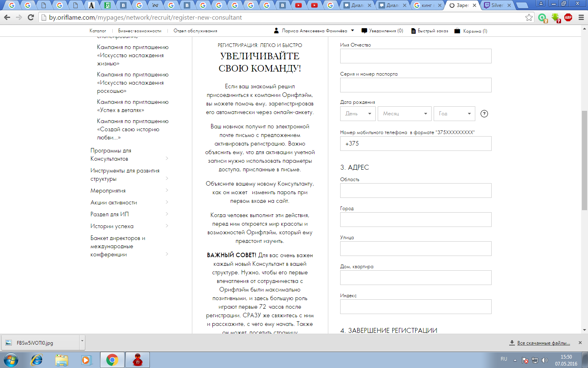Open the Отдел обслуживания menu item
Screen dimensions: 588x368
pos(195,31)
